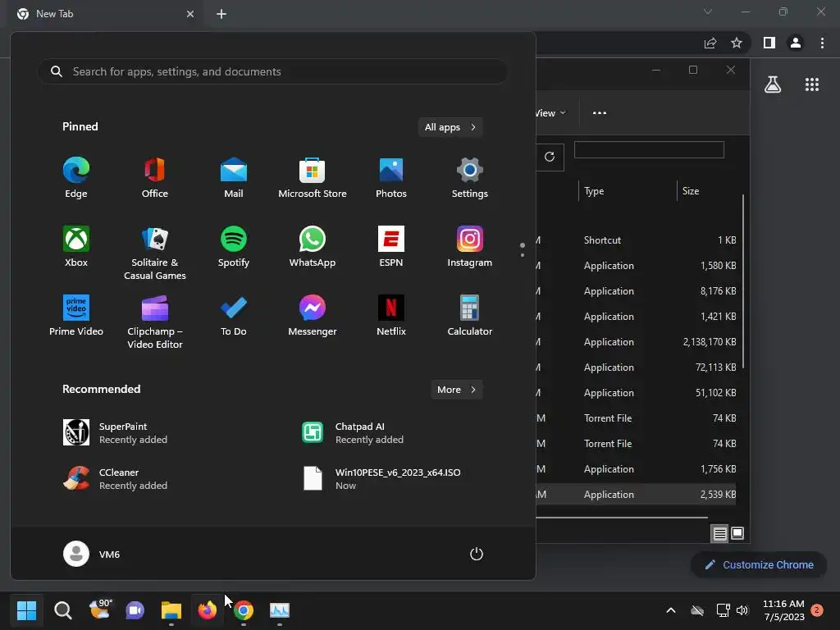
Task: Select the Shortcut row of 1 KB
Action: tap(637, 240)
